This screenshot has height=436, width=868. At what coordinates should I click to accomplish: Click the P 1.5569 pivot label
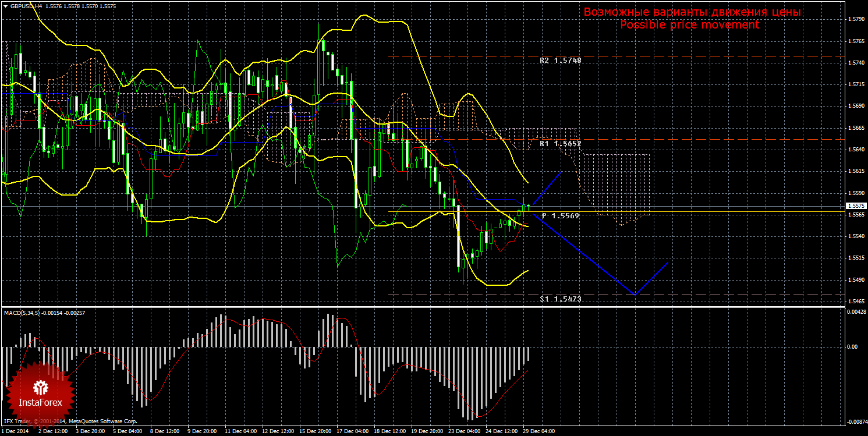point(560,215)
